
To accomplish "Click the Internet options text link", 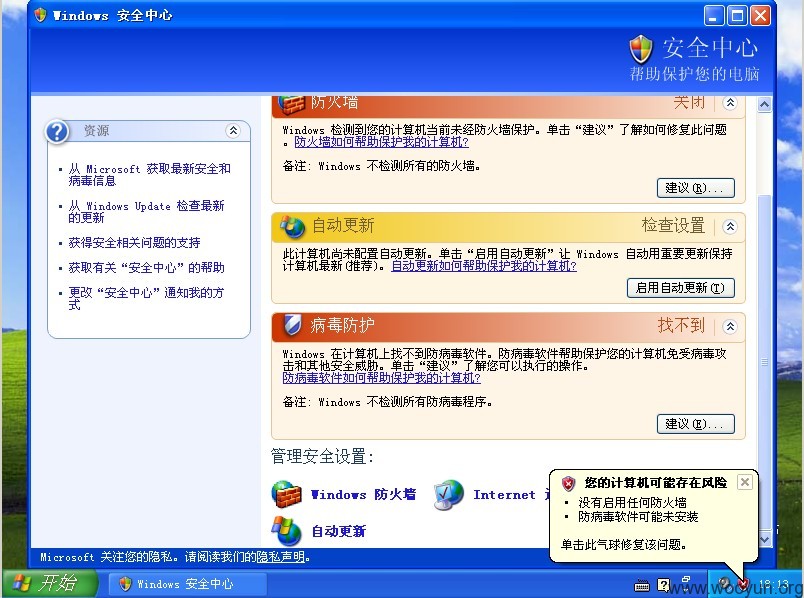I will (x=511, y=494).
